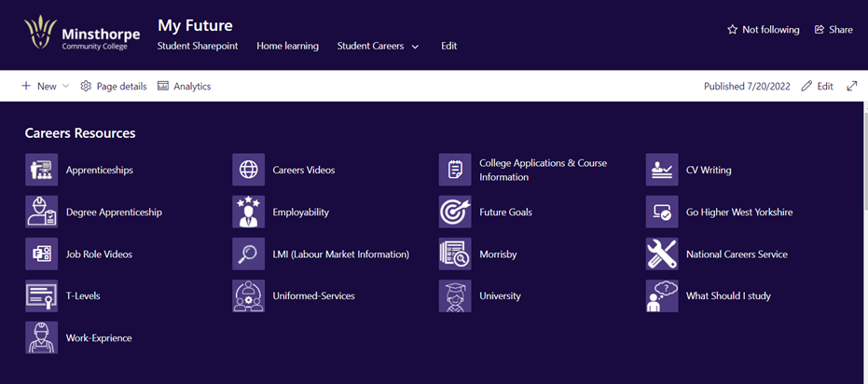Click the Page details gear icon

coord(86,87)
